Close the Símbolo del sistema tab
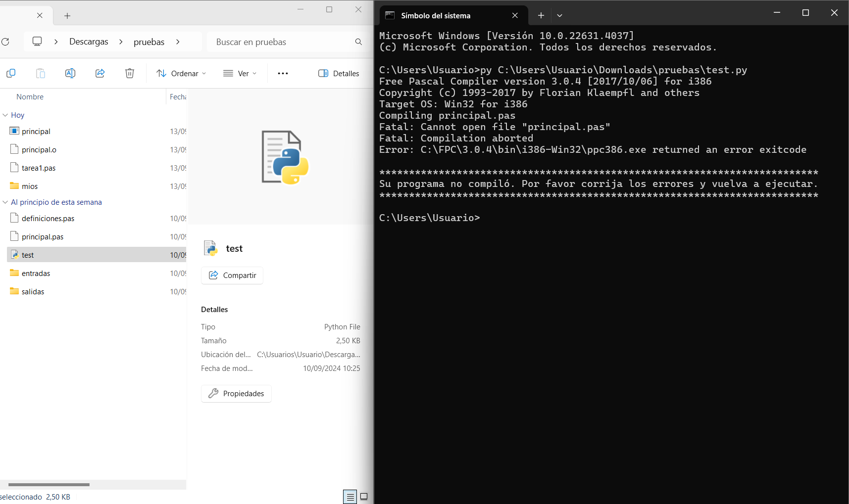The width and height of the screenshot is (849, 504). point(515,15)
